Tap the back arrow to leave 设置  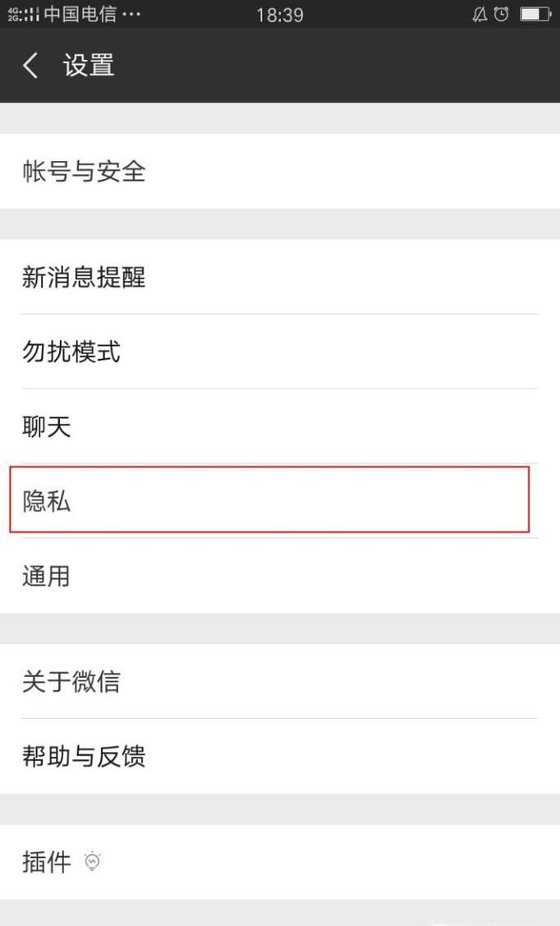click(30, 65)
